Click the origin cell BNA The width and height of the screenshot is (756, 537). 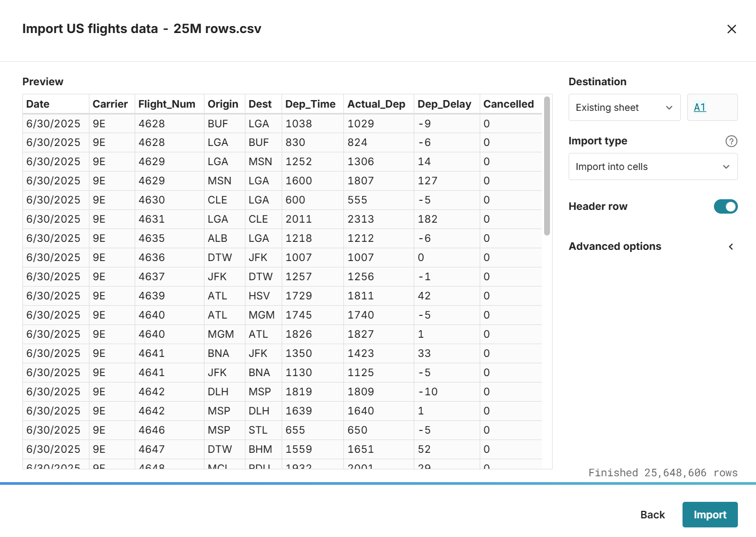point(225,354)
